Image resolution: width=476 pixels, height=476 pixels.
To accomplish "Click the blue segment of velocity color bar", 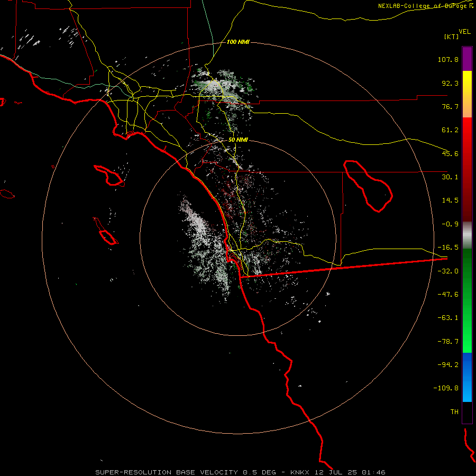I will coord(467,377).
